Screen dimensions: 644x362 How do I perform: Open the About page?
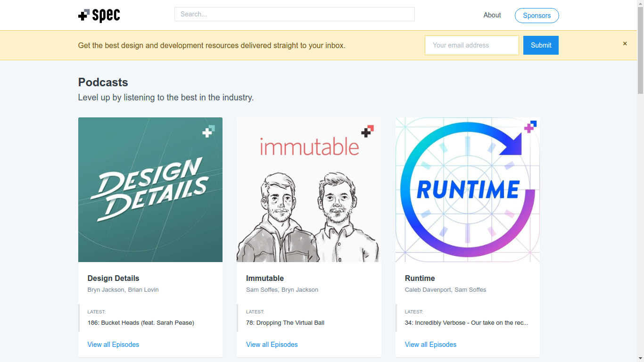point(492,15)
